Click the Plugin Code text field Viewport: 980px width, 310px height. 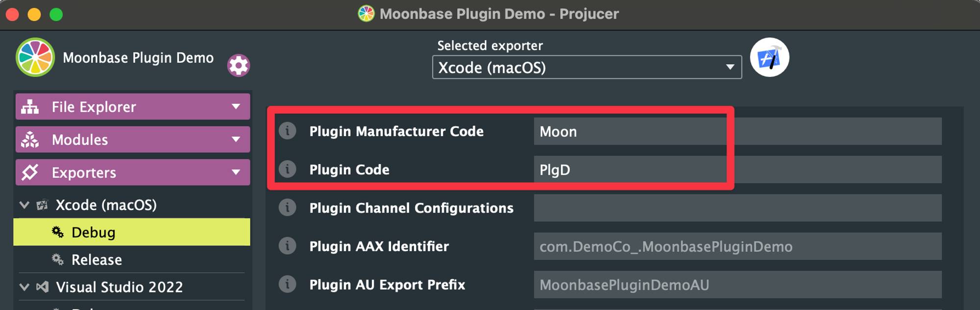737,169
